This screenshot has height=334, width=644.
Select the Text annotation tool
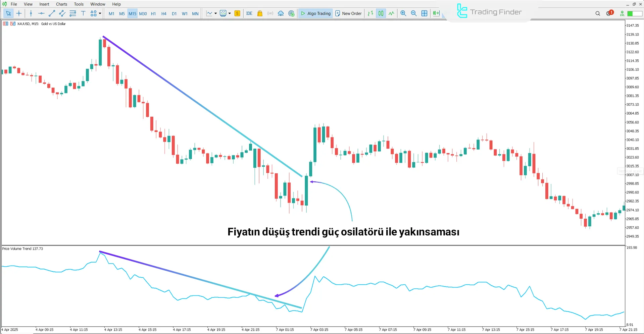(83, 13)
